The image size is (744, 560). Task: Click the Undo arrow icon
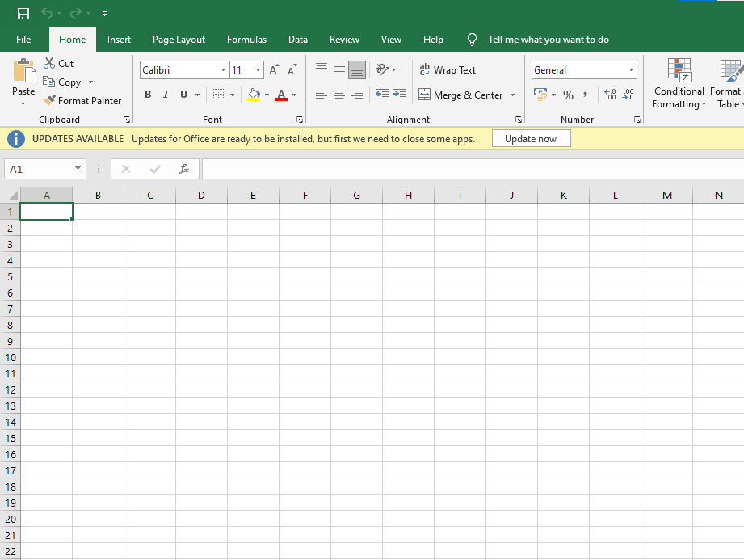pyautogui.click(x=47, y=13)
